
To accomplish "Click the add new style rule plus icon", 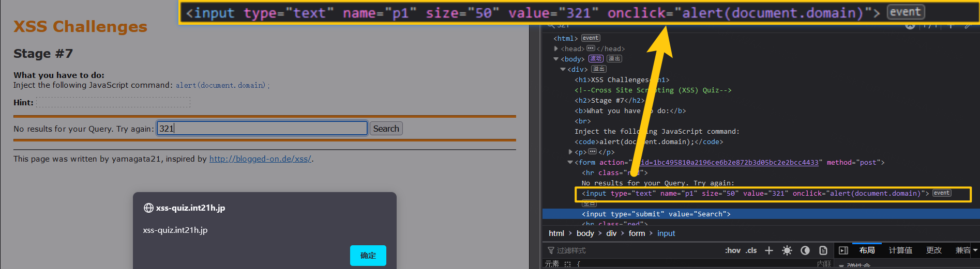I will [x=769, y=250].
